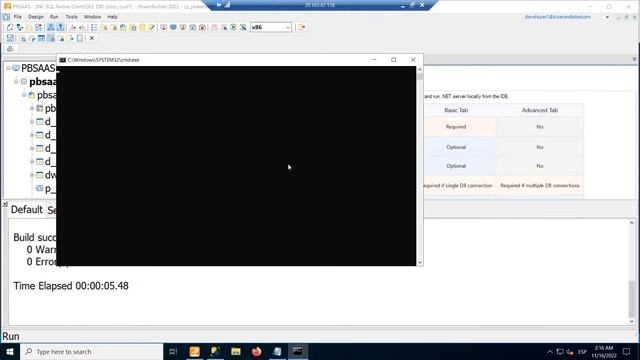
Task: Click the green Run play icon
Action: tap(233, 27)
